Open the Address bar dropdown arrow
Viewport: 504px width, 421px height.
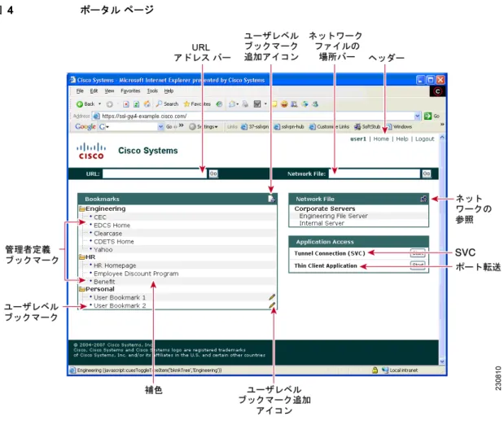click(x=417, y=116)
